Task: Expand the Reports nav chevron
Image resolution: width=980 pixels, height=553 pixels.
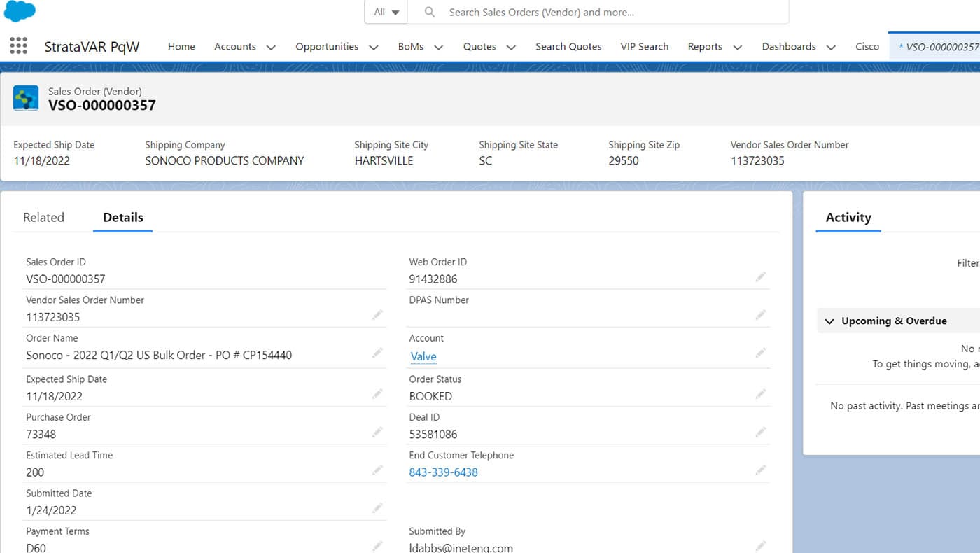Action: pyautogui.click(x=737, y=48)
